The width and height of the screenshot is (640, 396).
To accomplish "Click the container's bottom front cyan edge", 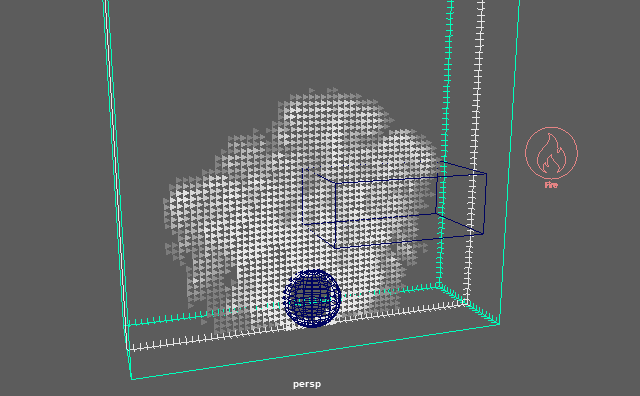I will click(x=315, y=352).
